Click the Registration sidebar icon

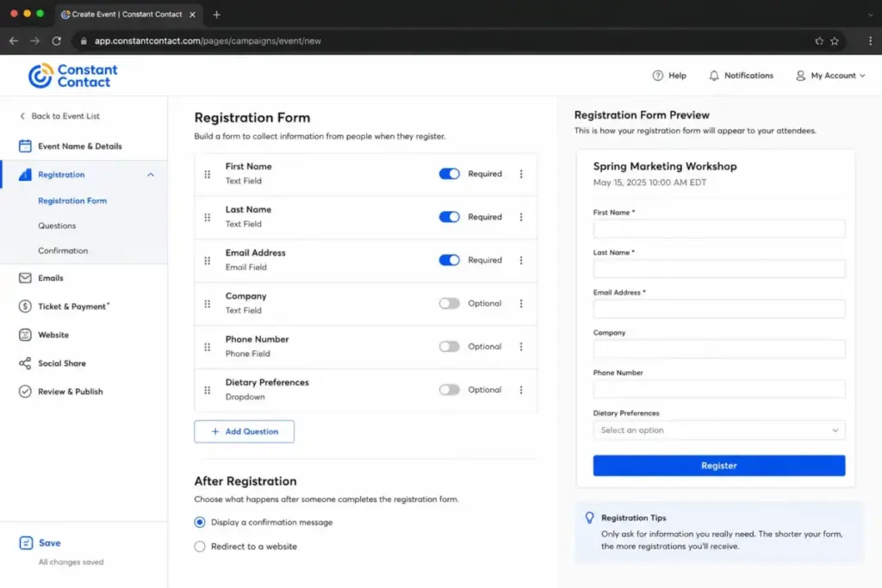(x=25, y=175)
